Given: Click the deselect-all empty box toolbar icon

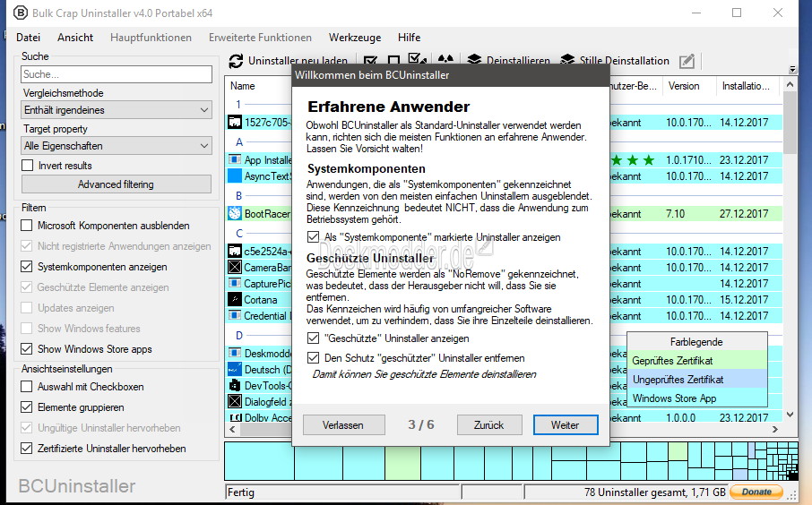Looking at the screenshot, I should tap(393, 61).
